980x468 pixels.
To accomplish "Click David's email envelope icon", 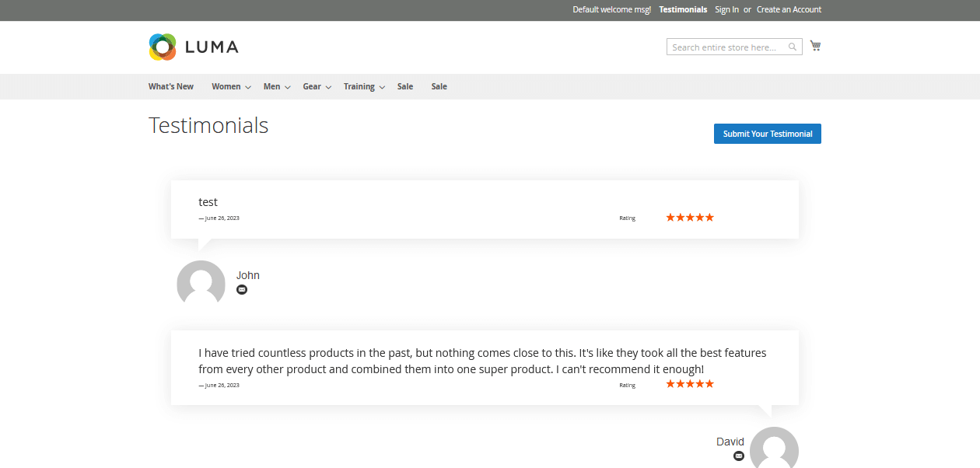I will pyautogui.click(x=739, y=456).
